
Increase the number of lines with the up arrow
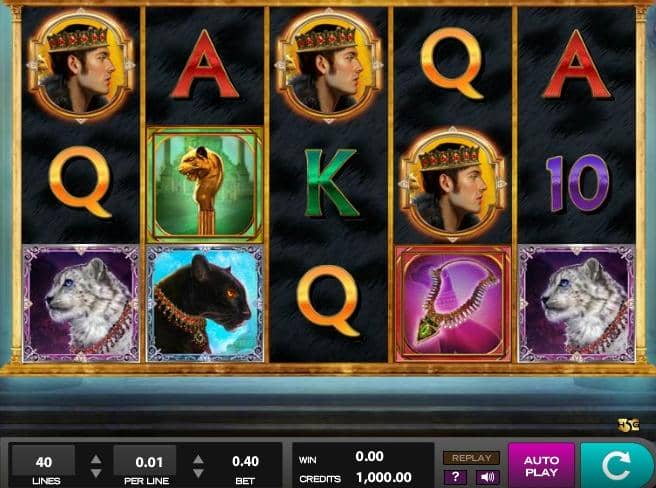[x=96, y=459]
